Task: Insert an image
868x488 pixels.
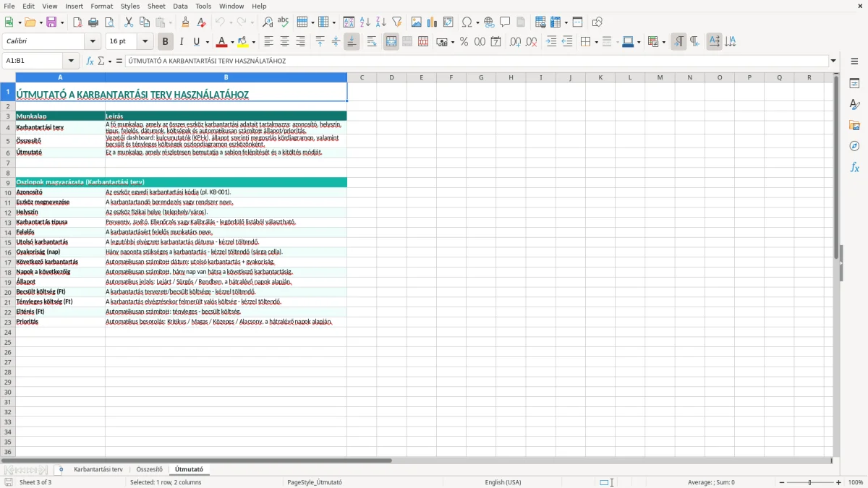Action: point(417,22)
